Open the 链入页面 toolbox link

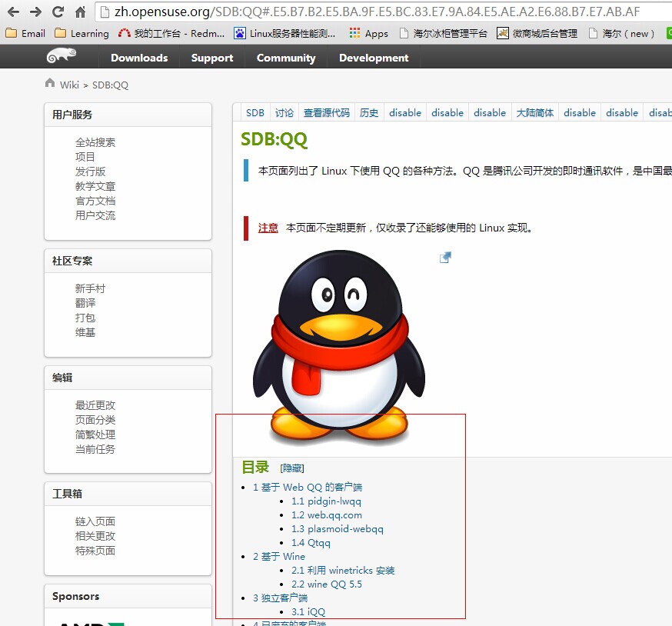[95, 521]
